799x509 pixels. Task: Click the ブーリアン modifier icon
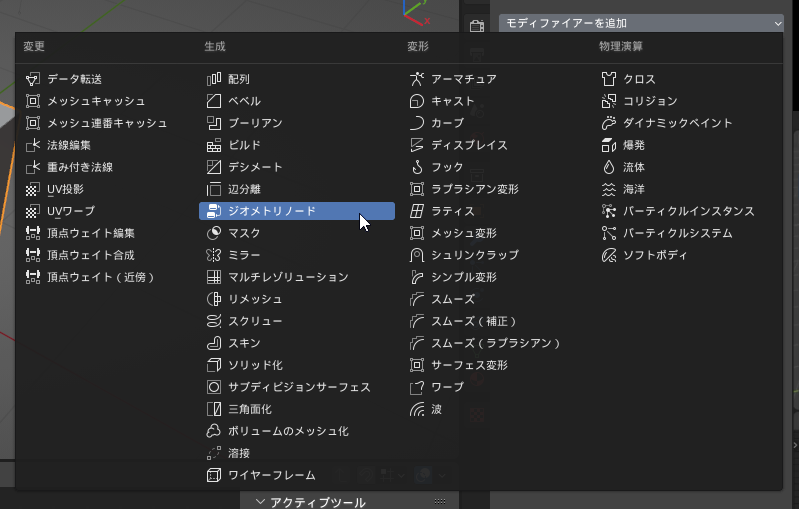213,123
